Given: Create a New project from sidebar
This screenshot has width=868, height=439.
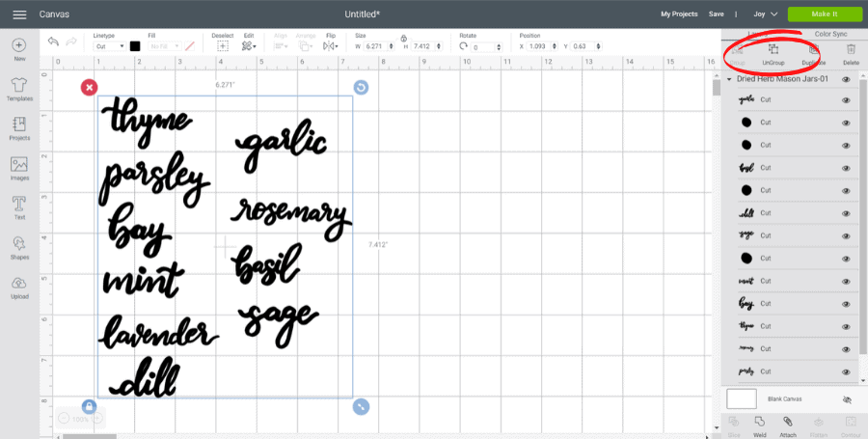Looking at the screenshot, I should pos(19,50).
